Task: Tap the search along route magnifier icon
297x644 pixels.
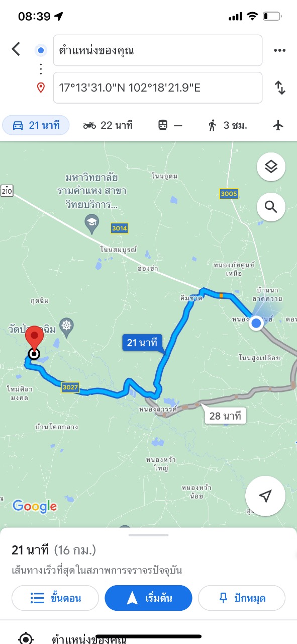Action: coord(271,207)
